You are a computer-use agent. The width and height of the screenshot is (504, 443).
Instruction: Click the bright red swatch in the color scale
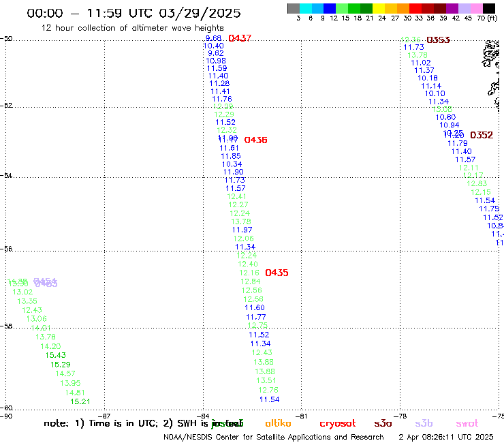click(415, 8)
